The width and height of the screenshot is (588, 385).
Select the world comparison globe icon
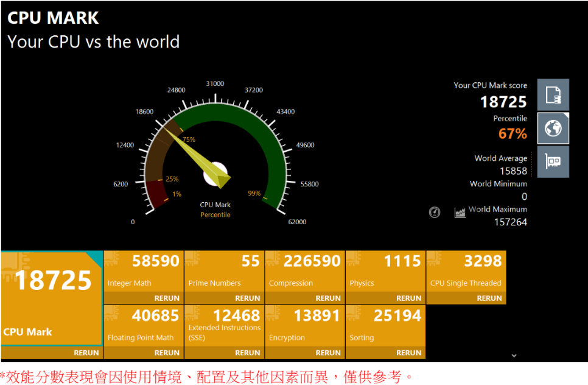[553, 129]
